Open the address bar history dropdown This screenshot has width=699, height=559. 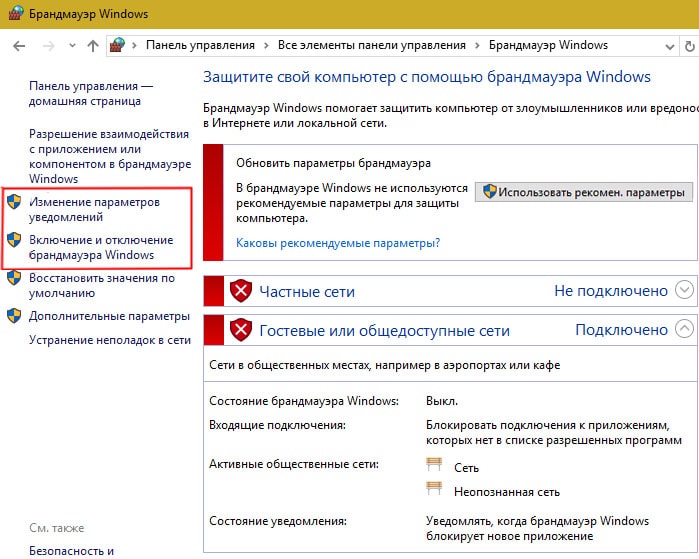coord(669,47)
